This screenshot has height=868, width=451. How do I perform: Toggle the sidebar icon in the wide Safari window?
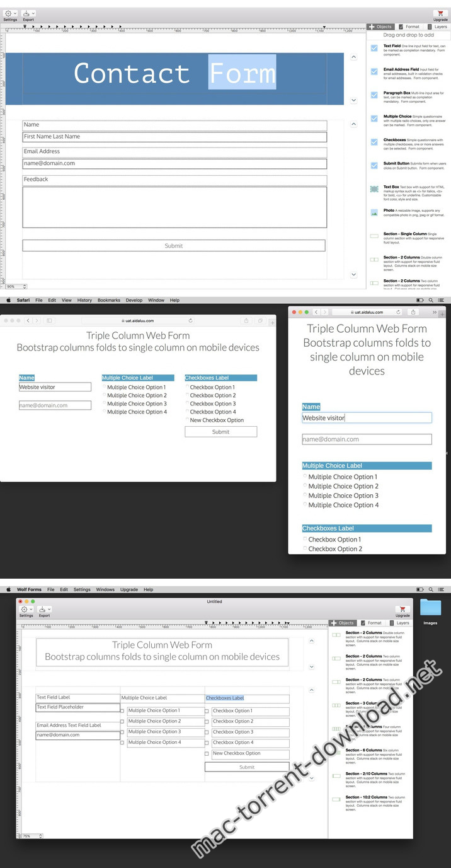tap(49, 320)
